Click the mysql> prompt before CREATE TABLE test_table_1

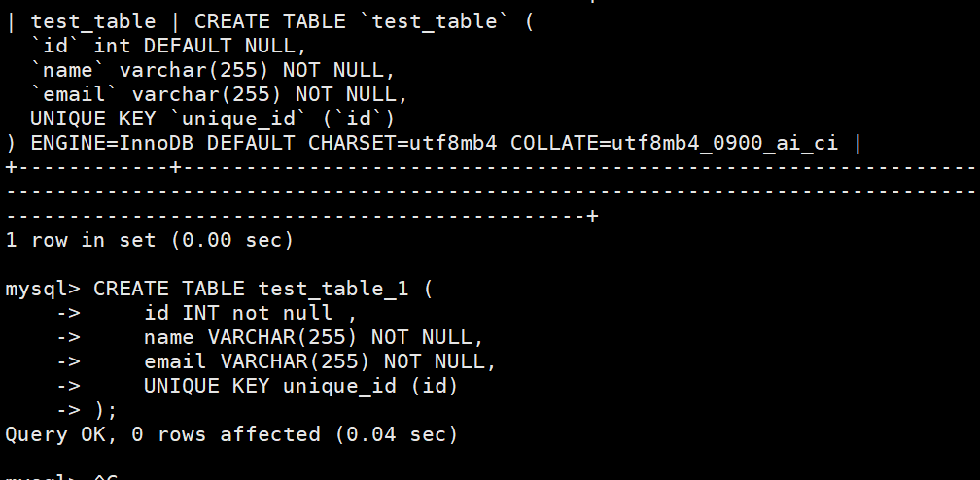click(43, 289)
